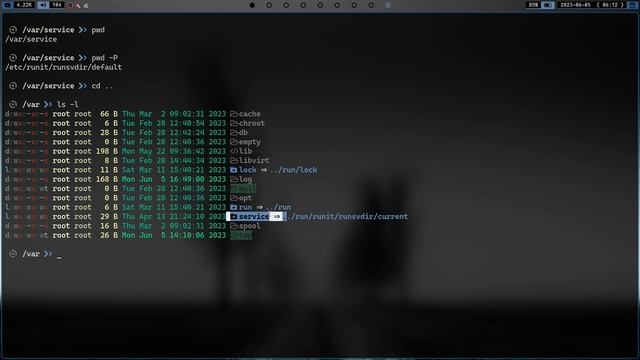The width and height of the screenshot is (640, 360).
Task: Click the 'libvirt' directory name
Action: (x=254, y=161)
